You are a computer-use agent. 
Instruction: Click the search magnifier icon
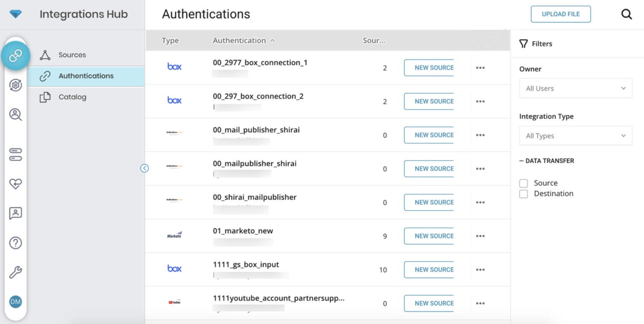[x=626, y=14]
